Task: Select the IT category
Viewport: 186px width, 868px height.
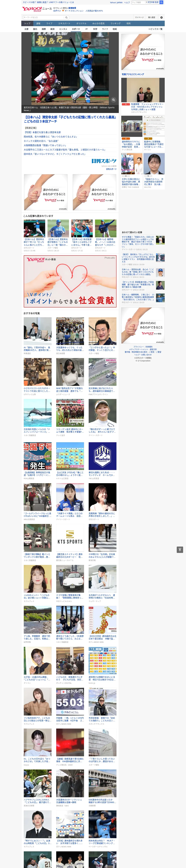Action: 86,29
